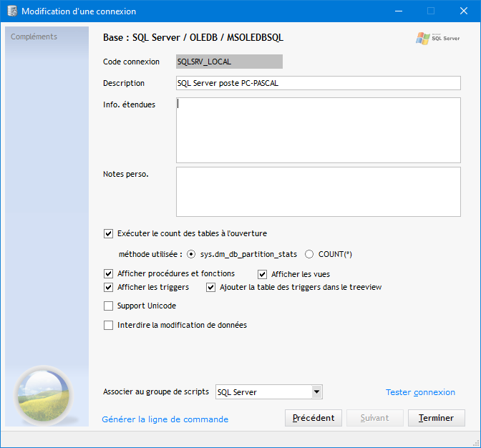Viewport: 481px width, 448px height.
Task: Click the SQL Server logo icon
Action: (438, 39)
